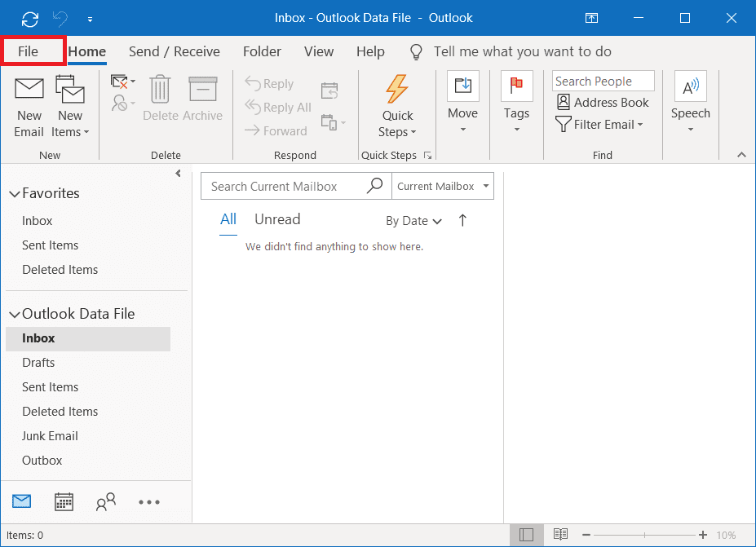
Task: Open the Junk Email folder
Action: pyautogui.click(x=50, y=436)
